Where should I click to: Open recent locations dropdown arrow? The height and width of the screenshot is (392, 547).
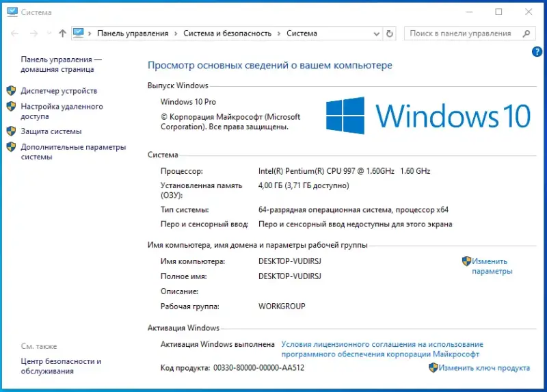pyautogui.click(x=49, y=34)
